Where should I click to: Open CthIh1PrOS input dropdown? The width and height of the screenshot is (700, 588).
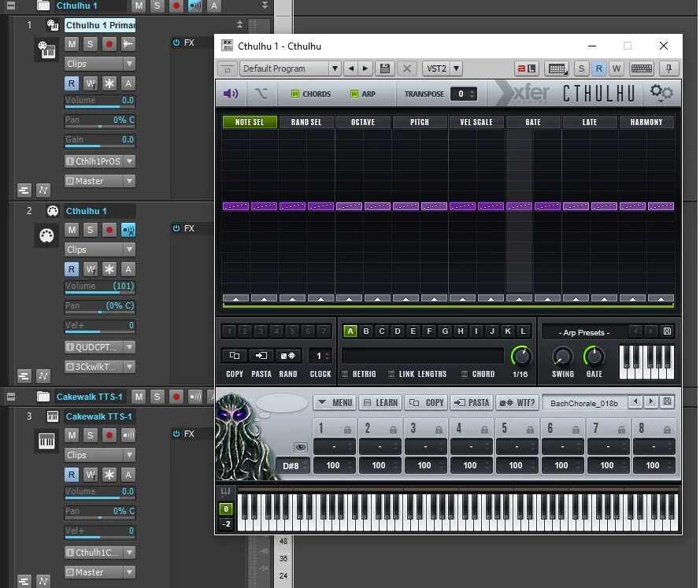(x=129, y=161)
